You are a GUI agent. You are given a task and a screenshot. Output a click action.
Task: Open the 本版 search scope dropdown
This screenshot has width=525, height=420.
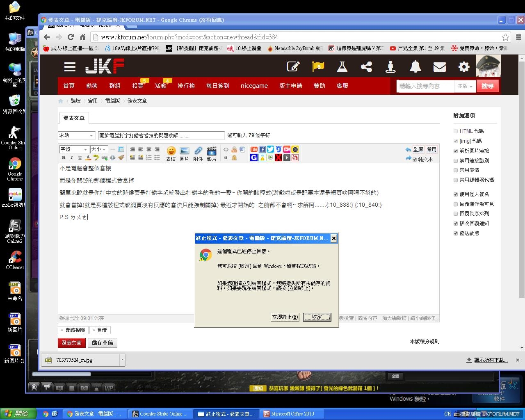pos(465,86)
